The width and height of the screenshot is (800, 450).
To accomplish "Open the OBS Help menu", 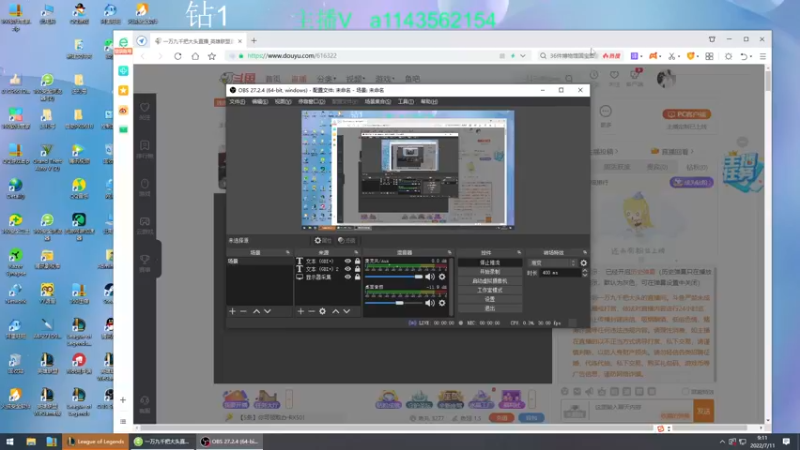I will pos(429,102).
